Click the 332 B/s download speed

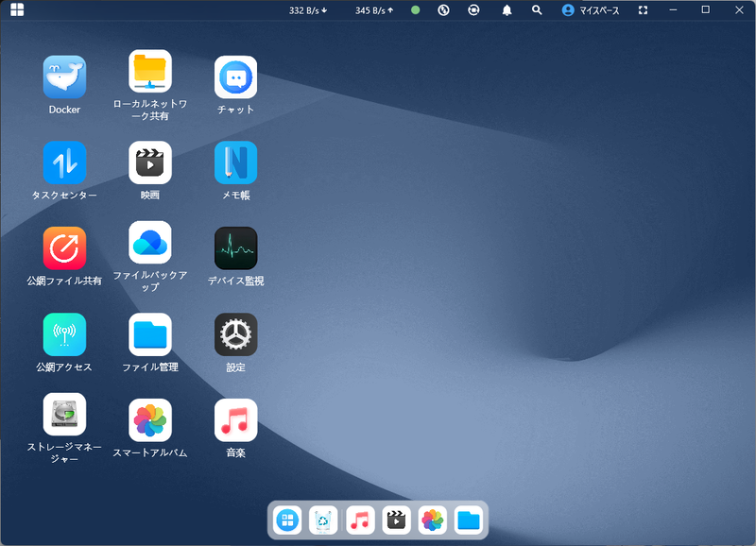[308, 10]
